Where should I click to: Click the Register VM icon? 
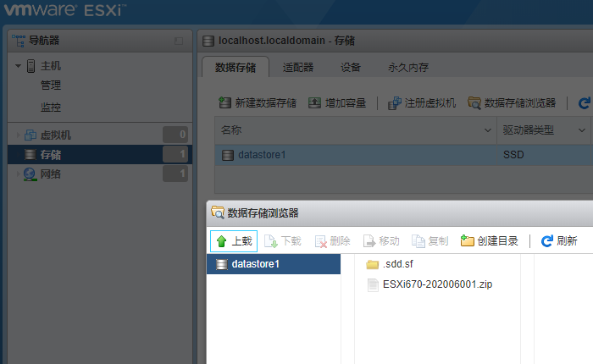tap(395, 102)
